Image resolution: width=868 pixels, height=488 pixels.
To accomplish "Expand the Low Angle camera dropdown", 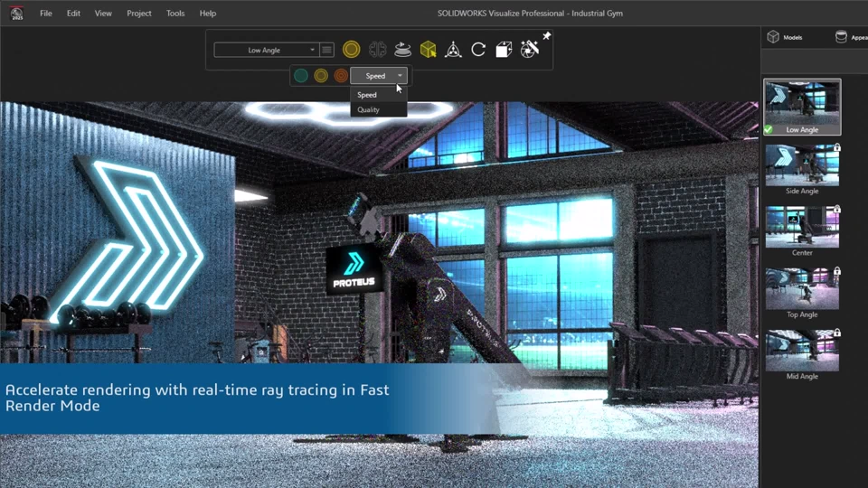I will 266,50.
